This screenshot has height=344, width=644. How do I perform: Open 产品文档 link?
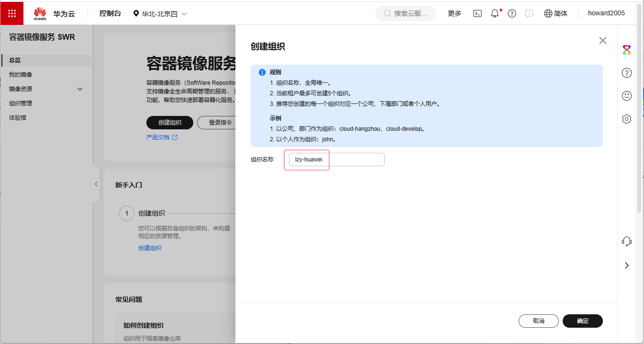pyautogui.click(x=158, y=138)
